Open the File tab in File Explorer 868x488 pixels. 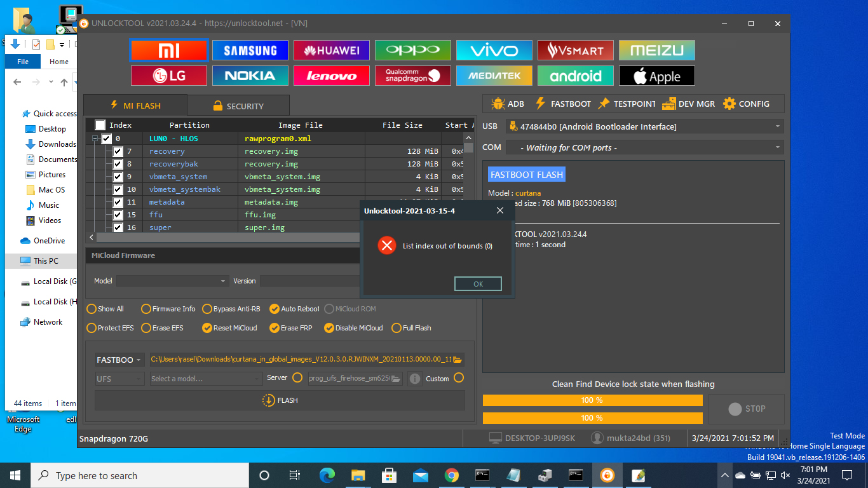pos(23,62)
